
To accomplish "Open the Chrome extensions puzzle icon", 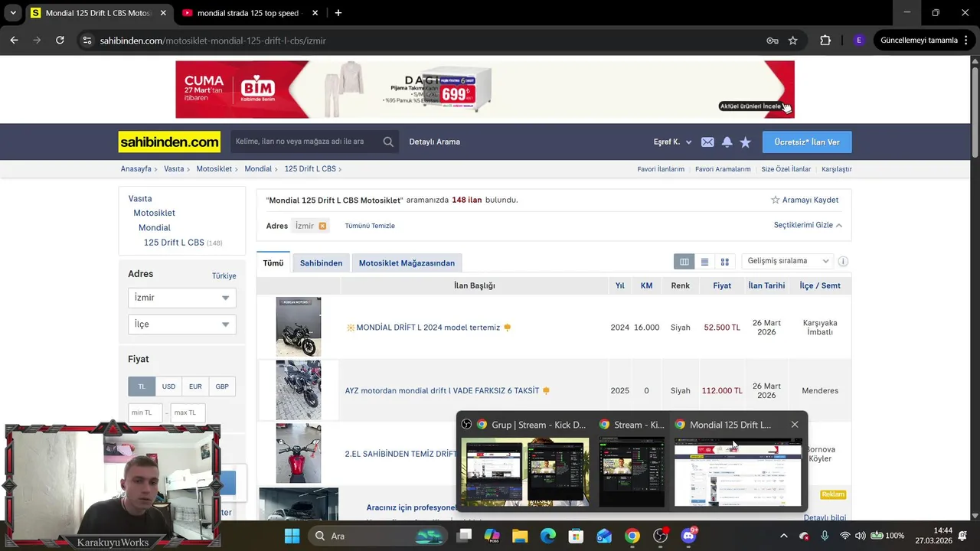I will 825,41.
